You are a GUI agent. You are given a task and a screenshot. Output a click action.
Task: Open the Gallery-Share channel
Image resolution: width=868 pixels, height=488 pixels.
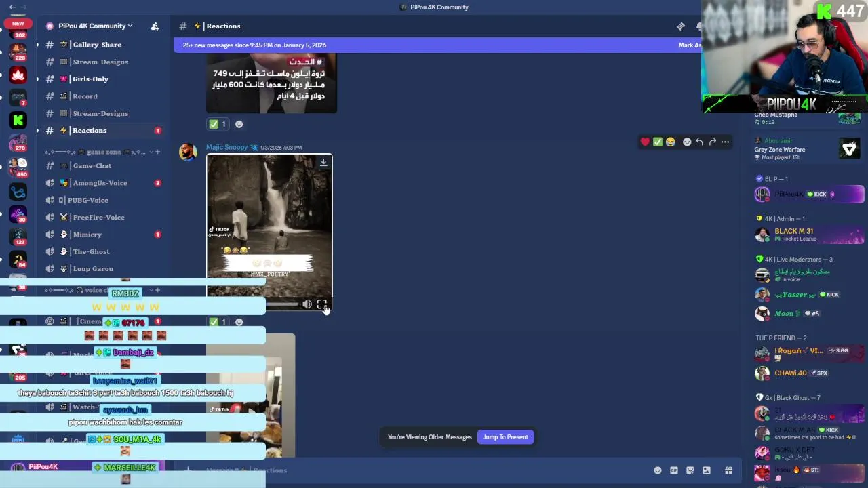point(97,45)
